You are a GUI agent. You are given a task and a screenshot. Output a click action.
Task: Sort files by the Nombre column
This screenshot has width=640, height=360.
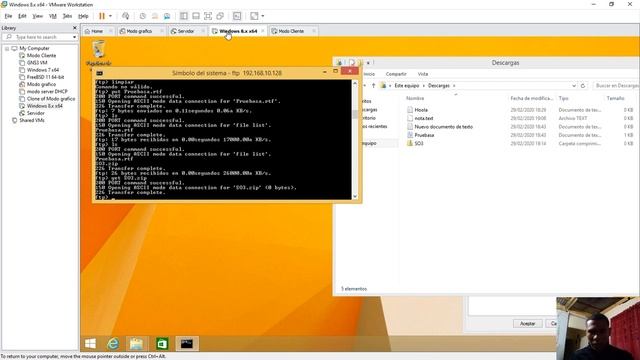415,98
